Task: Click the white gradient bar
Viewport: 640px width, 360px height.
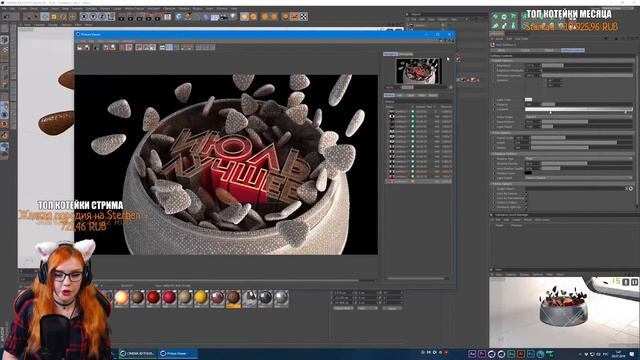Action: pyautogui.click(x=578, y=109)
